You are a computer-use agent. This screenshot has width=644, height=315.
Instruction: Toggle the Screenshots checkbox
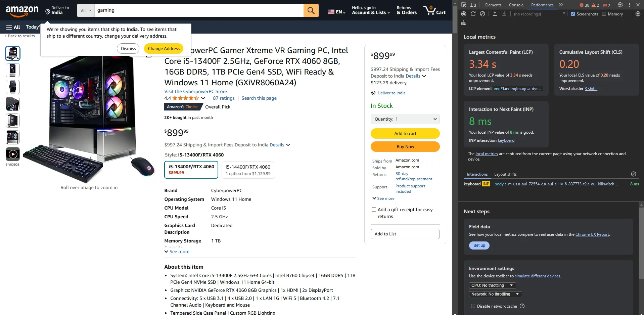click(x=573, y=14)
